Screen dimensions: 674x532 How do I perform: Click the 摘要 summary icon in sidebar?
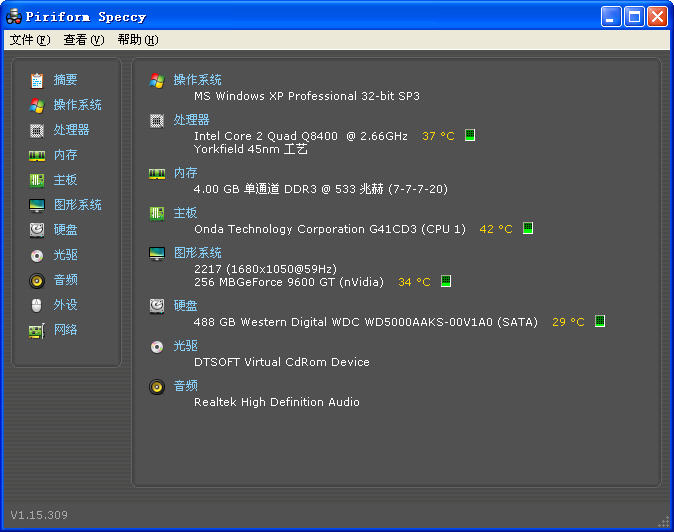click(37, 80)
